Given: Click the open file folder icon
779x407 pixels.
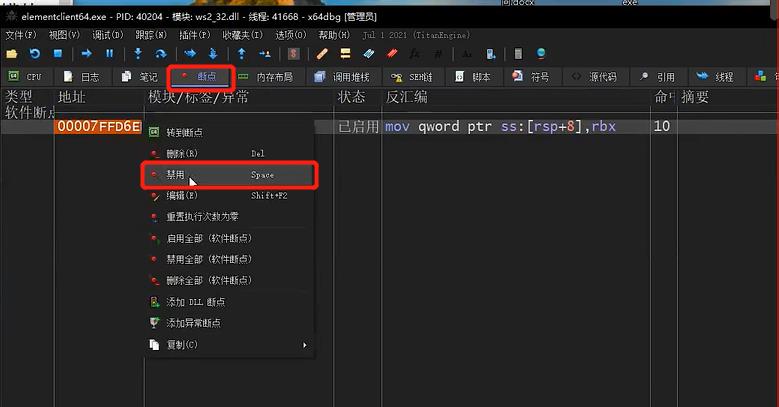Looking at the screenshot, I should coord(12,53).
